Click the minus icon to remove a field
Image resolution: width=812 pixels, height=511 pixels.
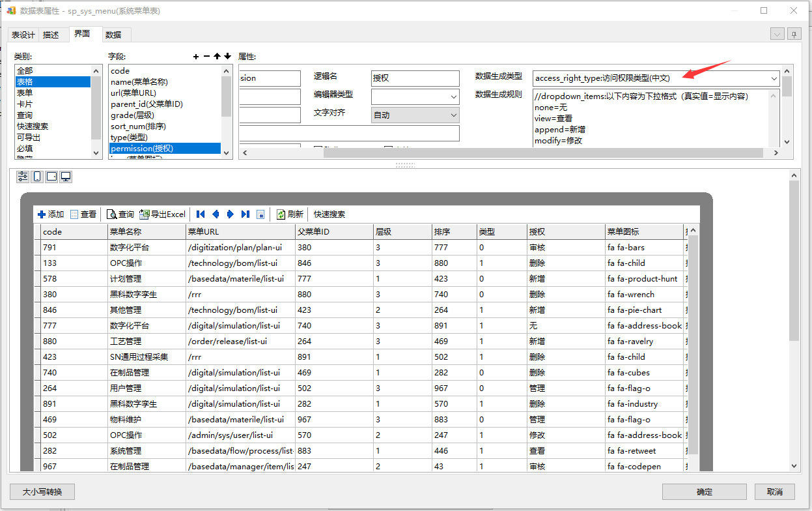tap(206, 57)
